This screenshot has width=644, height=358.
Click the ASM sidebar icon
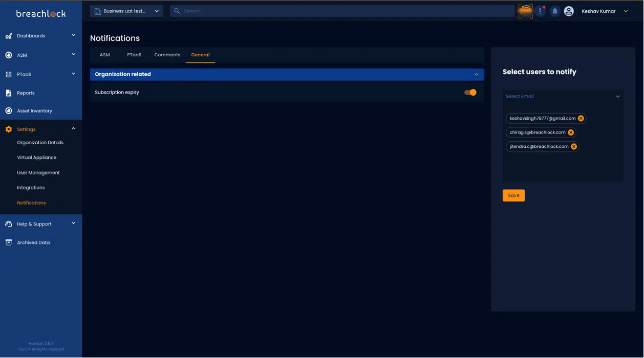pyautogui.click(x=9, y=55)
